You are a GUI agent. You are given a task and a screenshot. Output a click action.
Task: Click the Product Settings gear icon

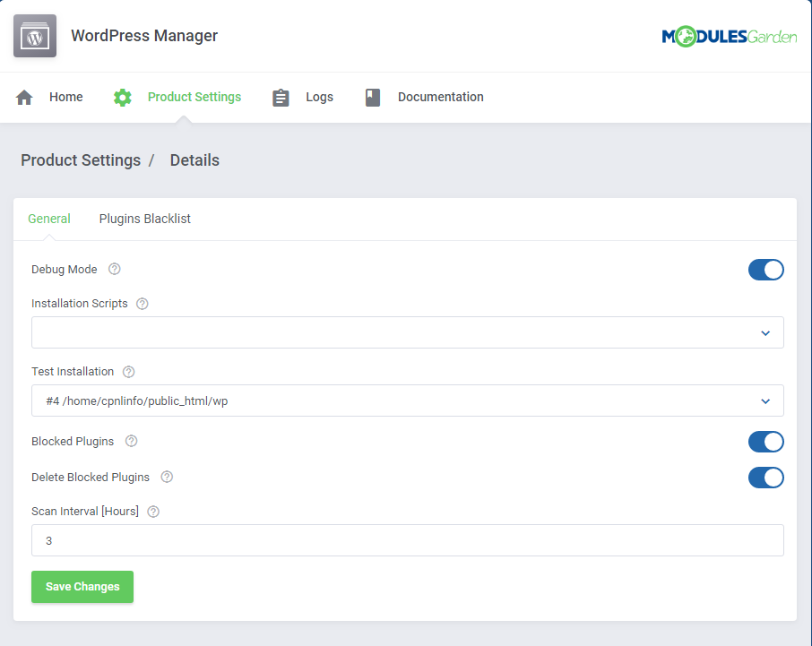tap(123, 98)
